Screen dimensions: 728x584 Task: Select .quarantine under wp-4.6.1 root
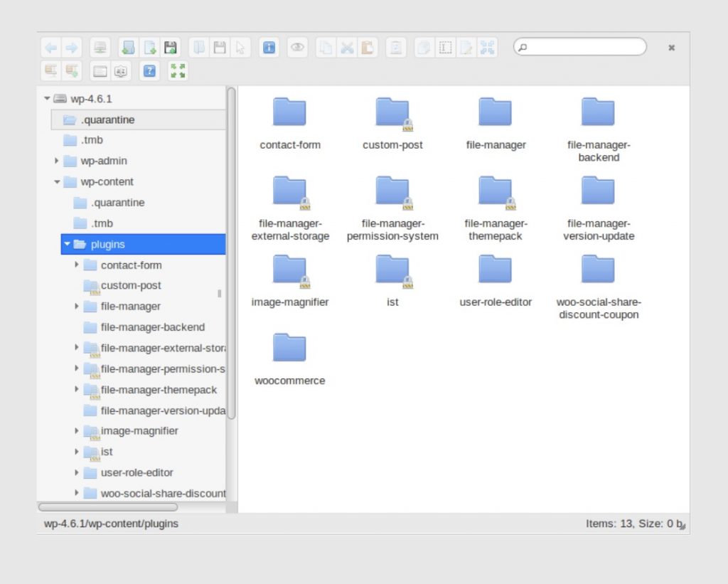pyautogui.click(x=139, y=120)
